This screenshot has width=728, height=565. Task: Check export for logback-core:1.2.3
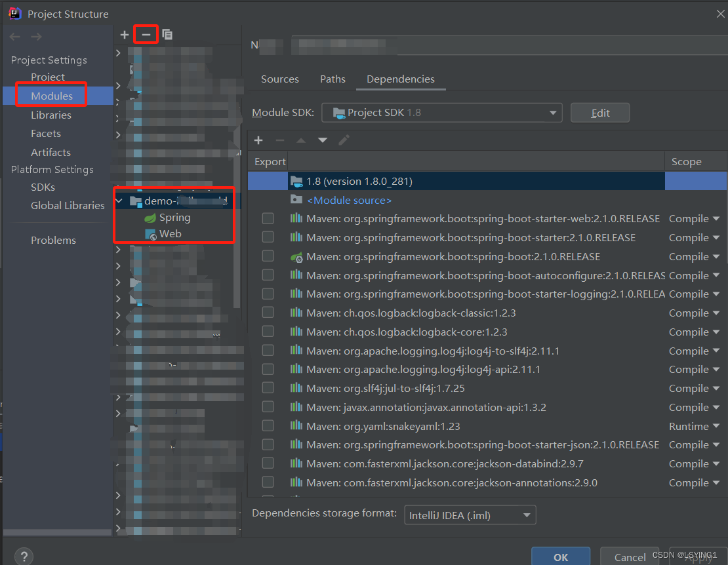coord(268,332)
